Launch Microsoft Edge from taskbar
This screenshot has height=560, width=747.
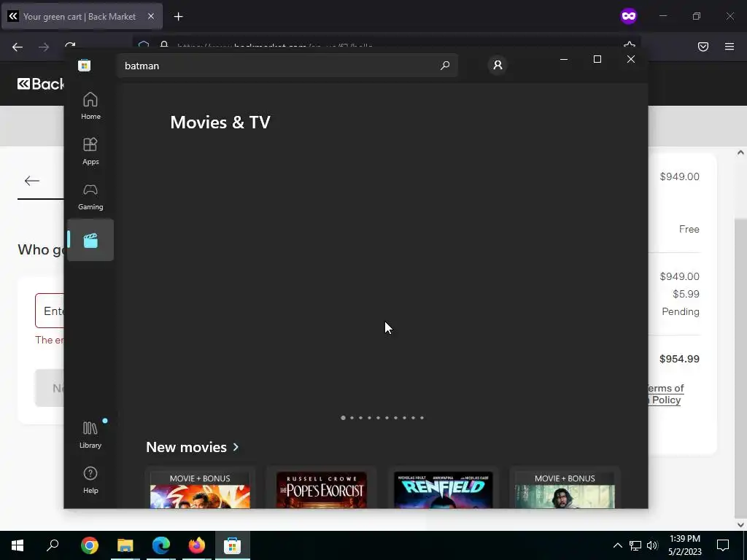pos(161,545)
